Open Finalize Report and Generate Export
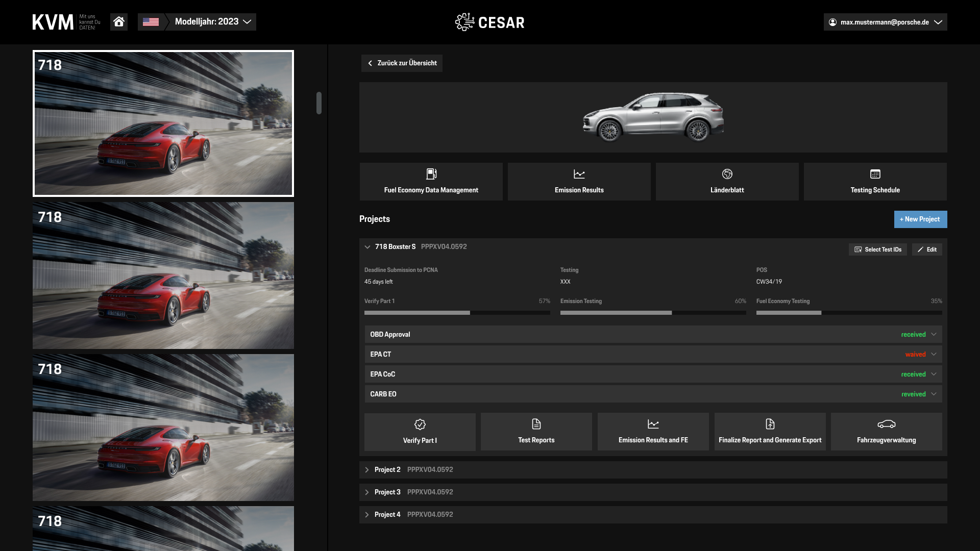 (770, 432)
